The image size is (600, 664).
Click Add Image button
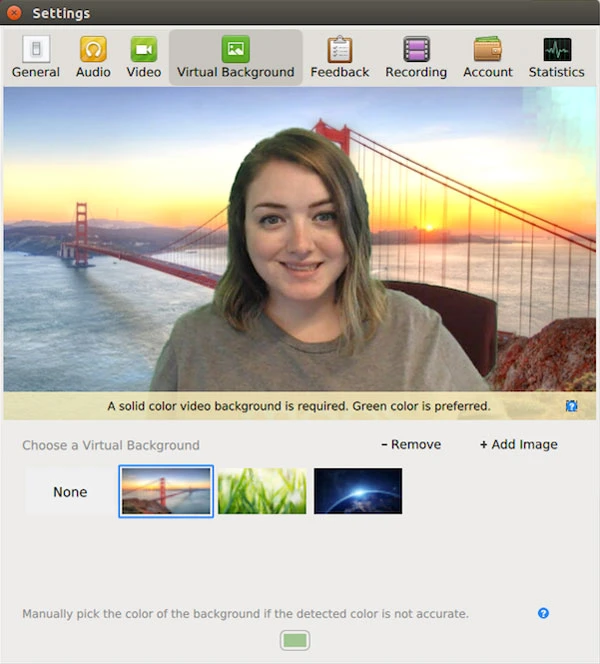pyautogui.click(x=518, y=445)
